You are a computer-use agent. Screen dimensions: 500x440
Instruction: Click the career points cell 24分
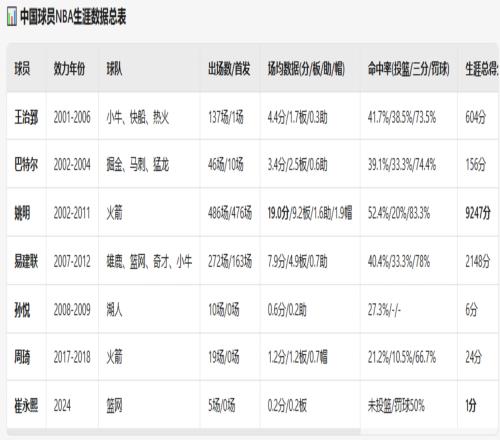[474, 357]
